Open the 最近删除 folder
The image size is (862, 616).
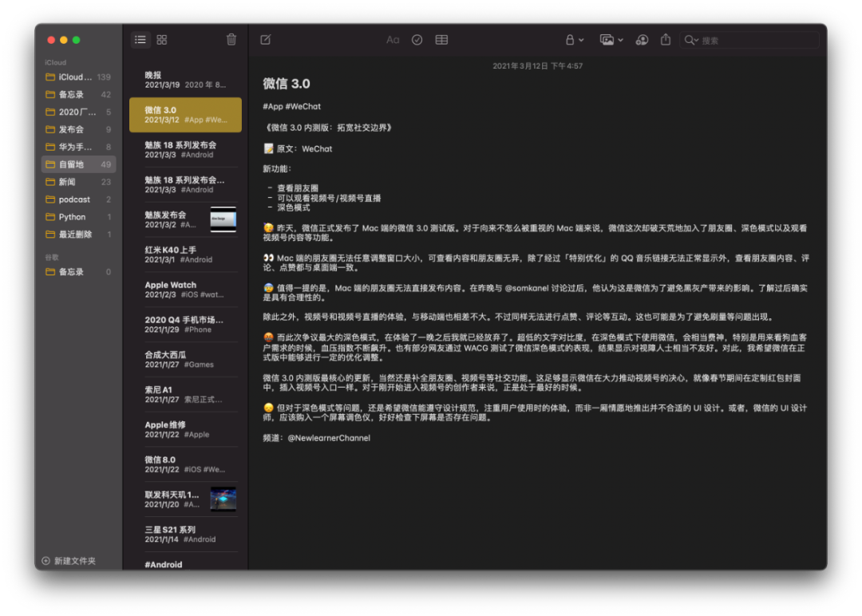coord(78,235)
